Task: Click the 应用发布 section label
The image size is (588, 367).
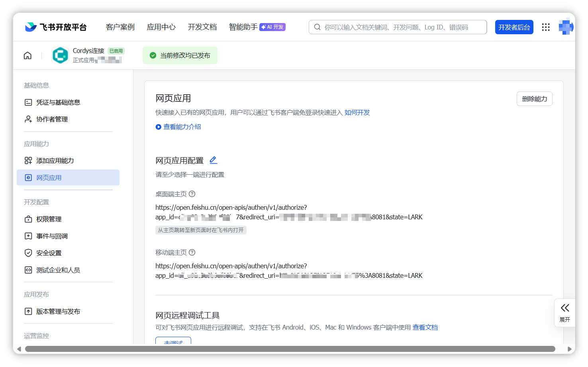Action: click(36, 295)
